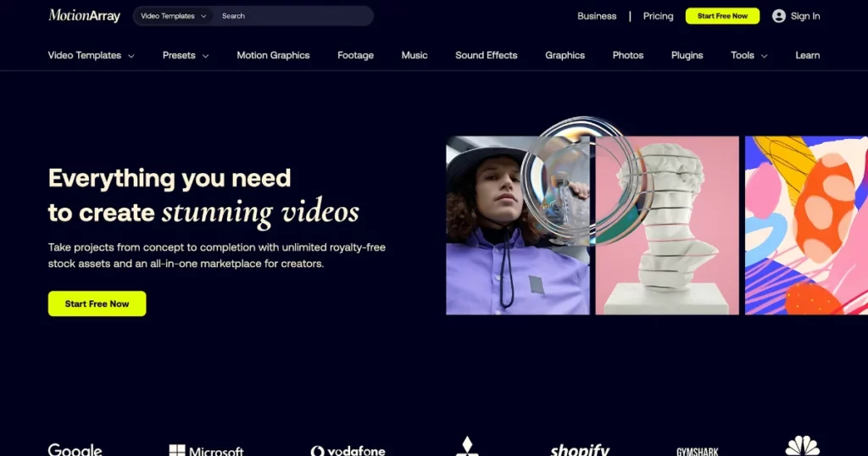The image size is (868, 456).
Task: Open the Pricing page
Action: [x=658, y=16]
